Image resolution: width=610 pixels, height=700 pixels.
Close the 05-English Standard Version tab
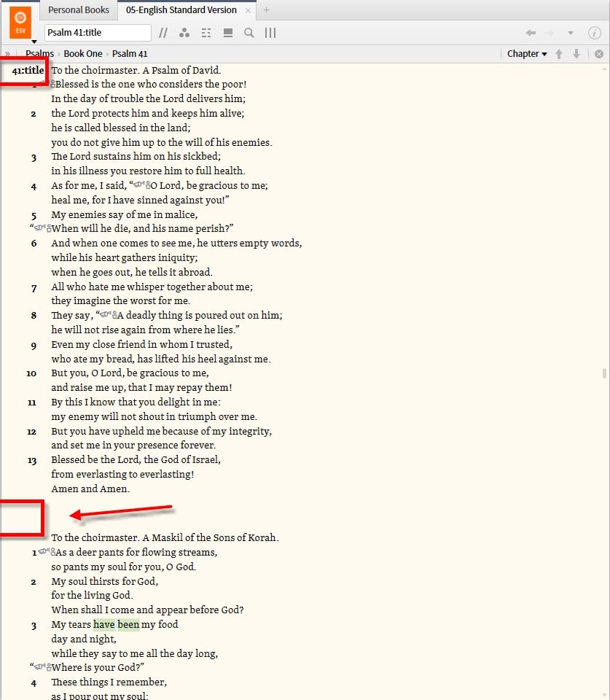[248, 10]
